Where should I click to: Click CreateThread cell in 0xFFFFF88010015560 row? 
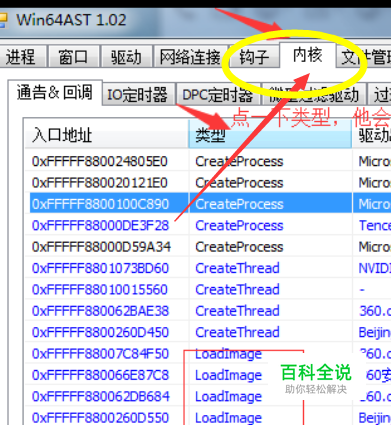click(x=237, y=289)
